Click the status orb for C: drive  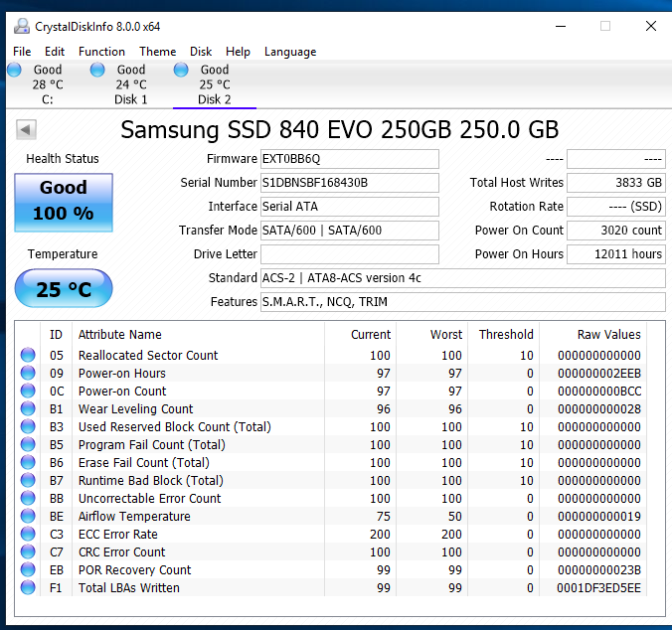click(14, 70)
